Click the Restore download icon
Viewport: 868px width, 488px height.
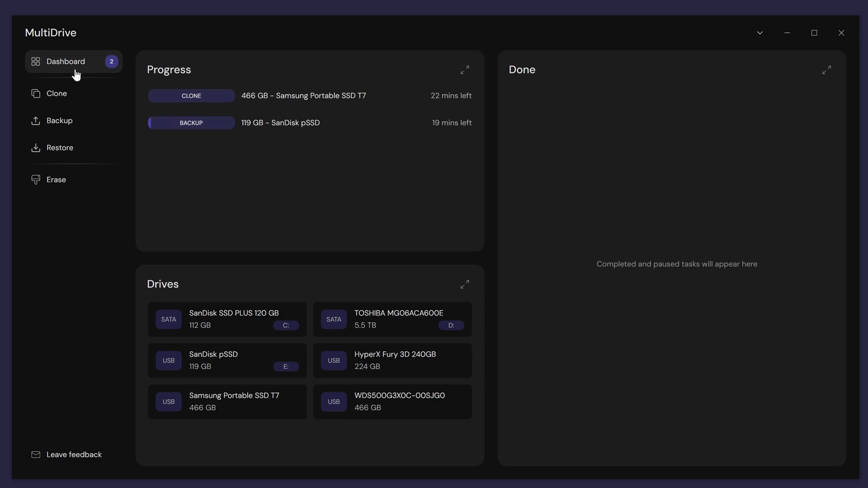tap(36, 148)
